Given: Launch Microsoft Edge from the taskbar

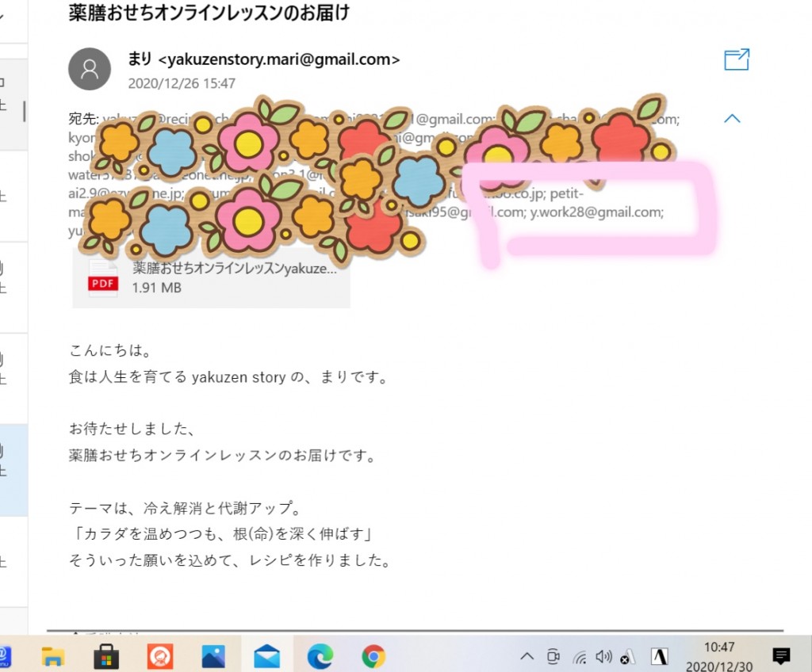Looking at the screenshot, I should click(x=320, y=656).
